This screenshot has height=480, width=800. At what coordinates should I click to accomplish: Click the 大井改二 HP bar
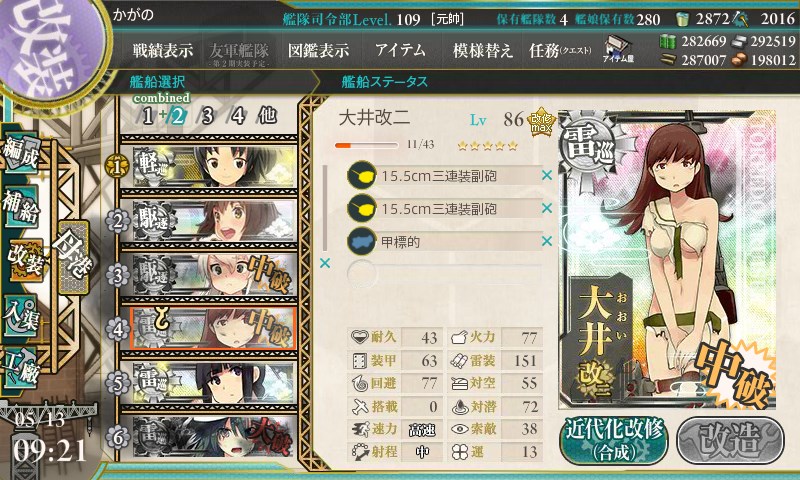(366, 145)
